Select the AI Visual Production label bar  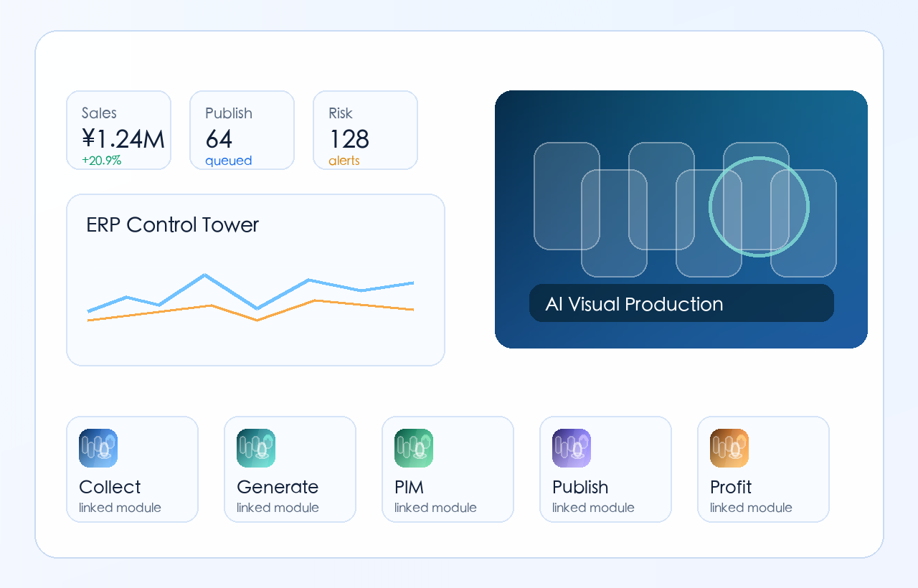click(681, 303)
